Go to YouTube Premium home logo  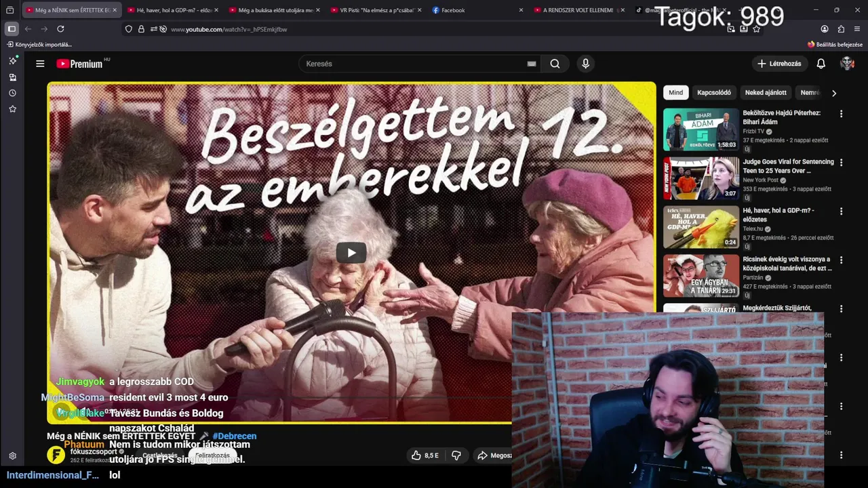[x=79, y=64]
